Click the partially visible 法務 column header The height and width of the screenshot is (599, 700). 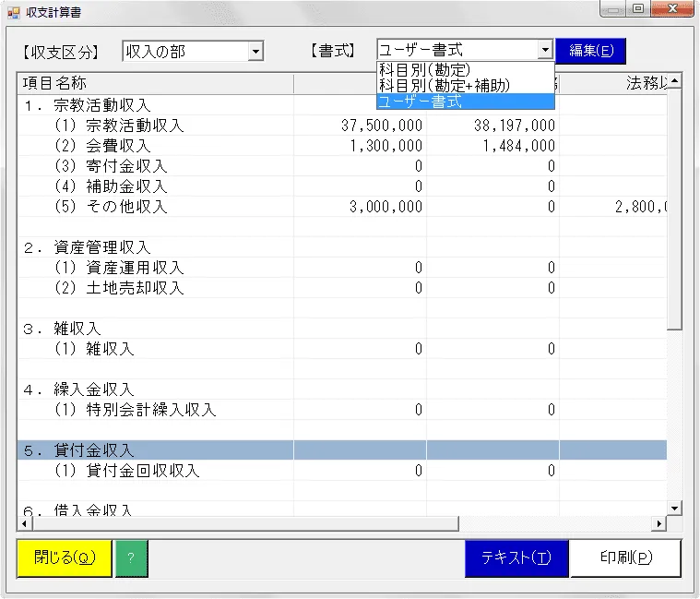(613, 83)
